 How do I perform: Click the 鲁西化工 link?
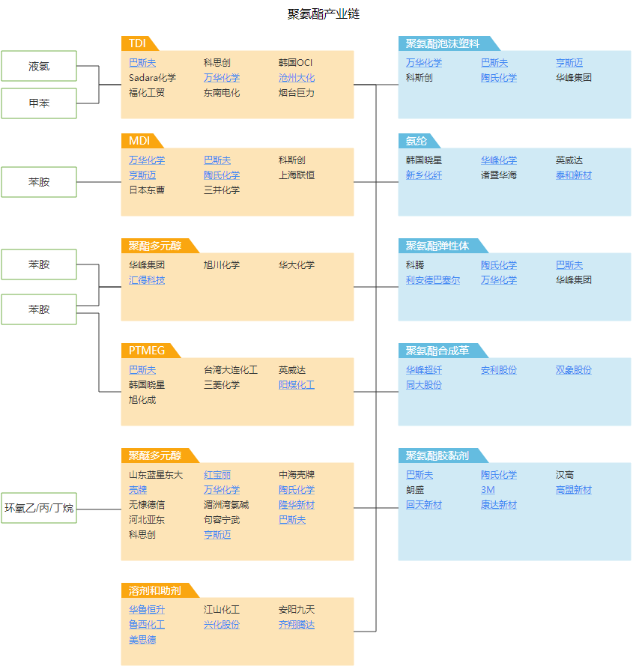click(x=147, y=625)
